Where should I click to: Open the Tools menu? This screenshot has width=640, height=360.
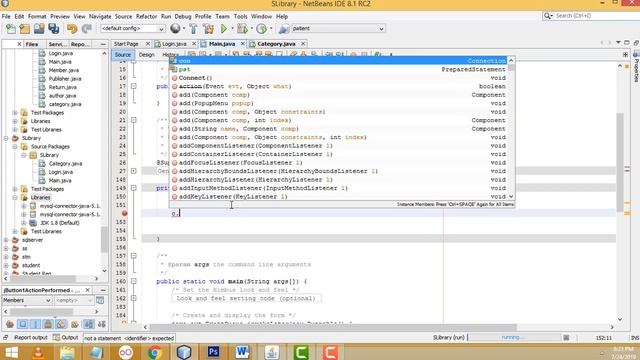(240, 16)
